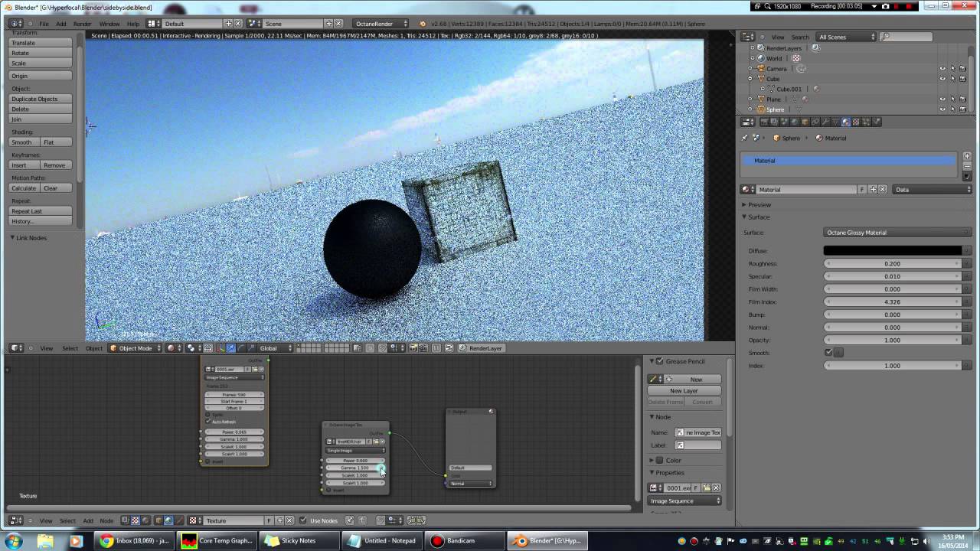Screen dimensions: 980x551
Task: Open the Material properties tab icon
Action: click(x=846, y=122)
